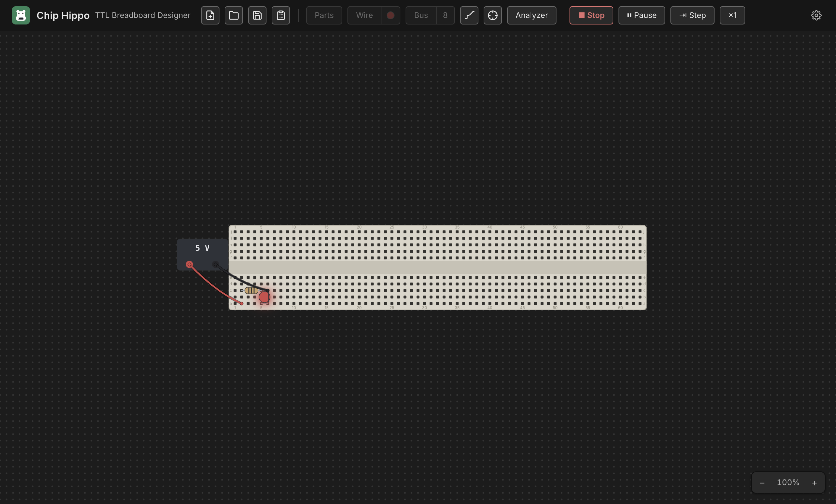Click the crosshair probe icon

(493, 15)
